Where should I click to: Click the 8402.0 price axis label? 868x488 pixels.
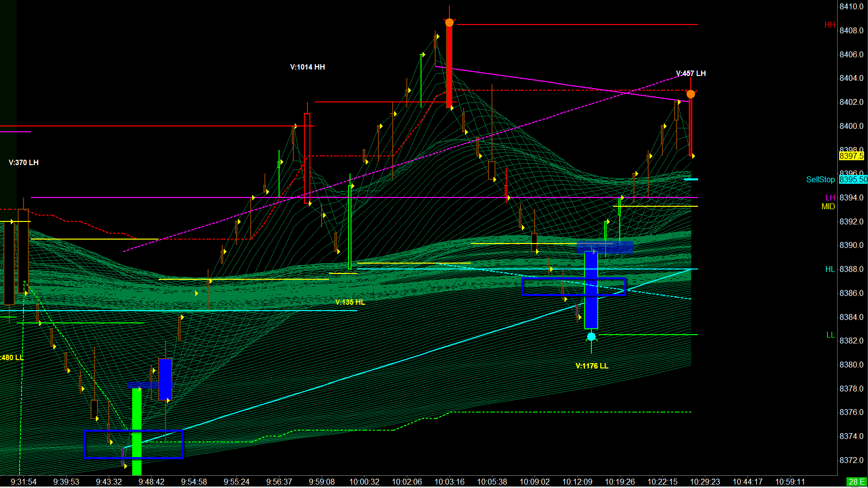tap(852, 102)
